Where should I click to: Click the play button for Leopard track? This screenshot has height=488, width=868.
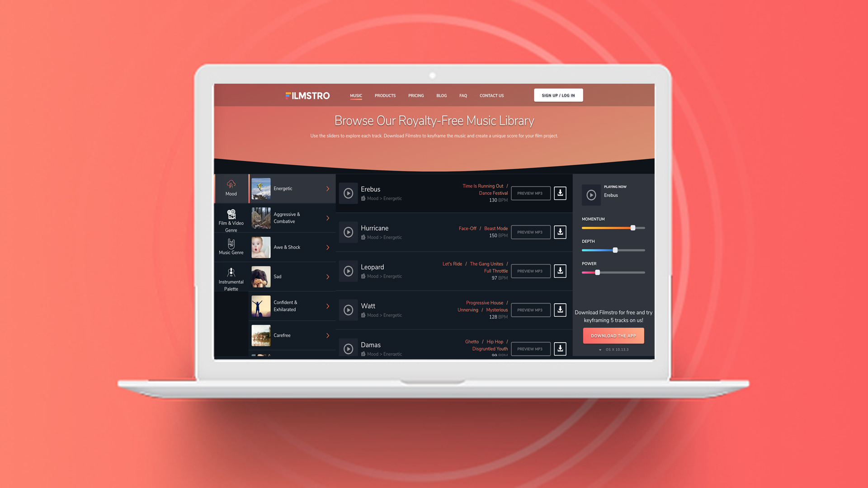(x=348, y=271)
